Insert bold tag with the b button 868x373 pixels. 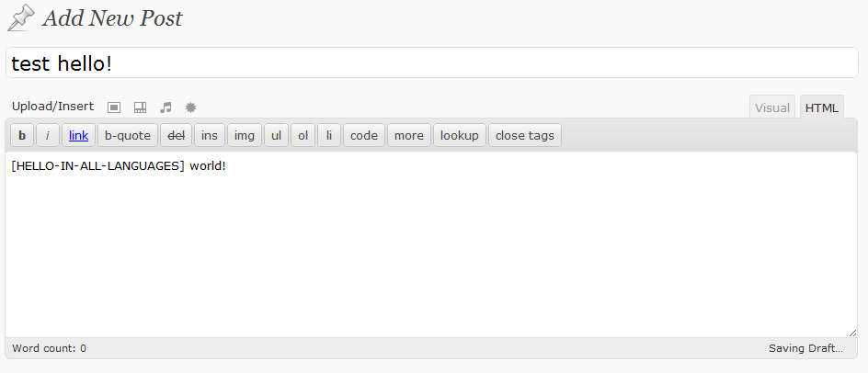point(22,136)
